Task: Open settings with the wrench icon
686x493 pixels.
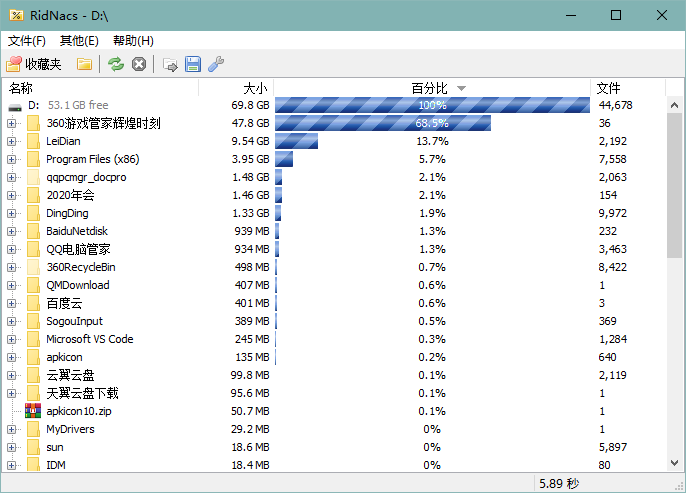Action: [216, 64]
